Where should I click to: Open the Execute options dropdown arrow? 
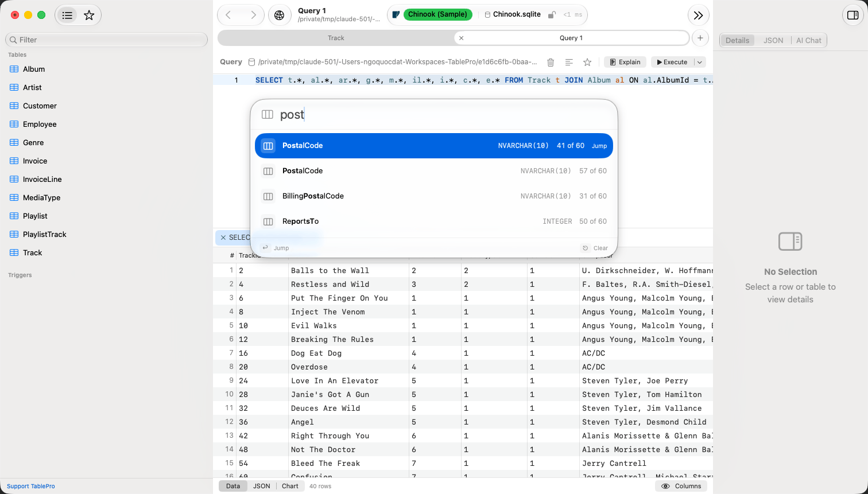(x=699, y=62)
